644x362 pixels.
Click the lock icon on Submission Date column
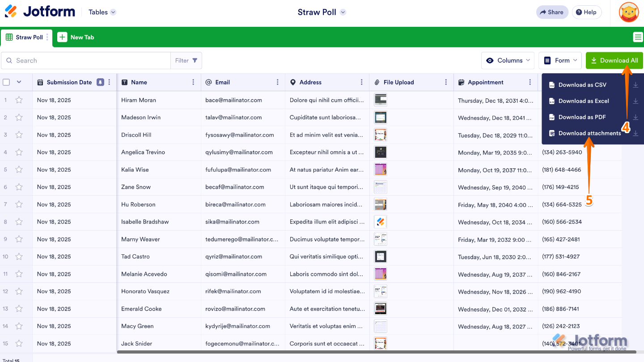(100, 82)
